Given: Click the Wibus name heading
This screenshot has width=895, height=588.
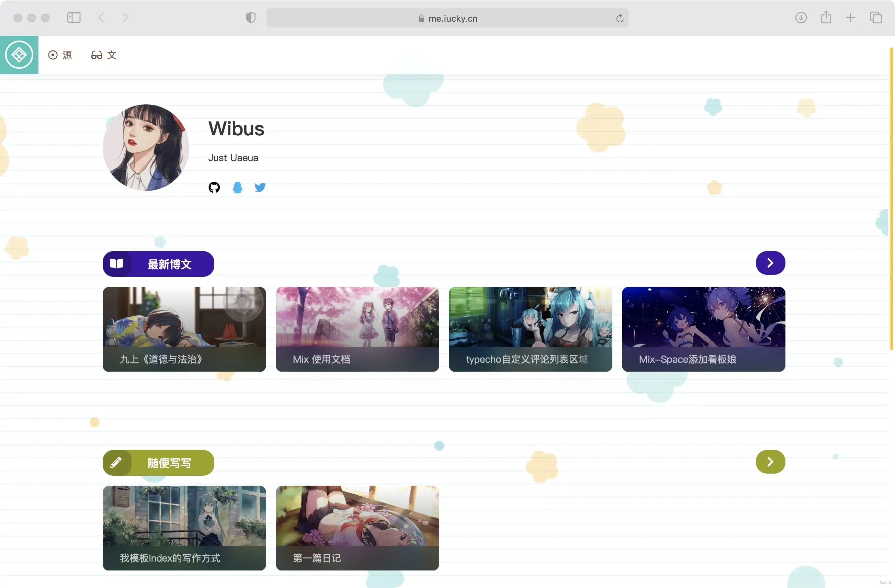Looking at the screenshot, I should (237, 128).
